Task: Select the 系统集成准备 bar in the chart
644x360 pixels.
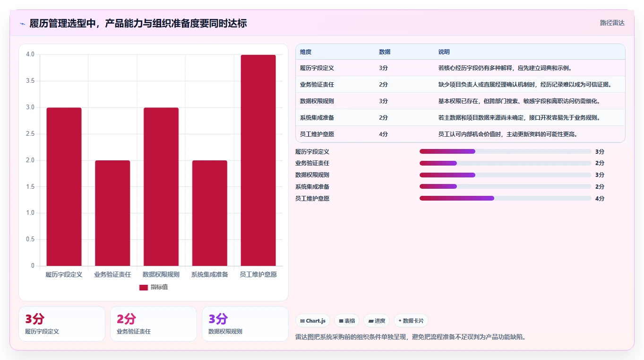Action: 210,213
